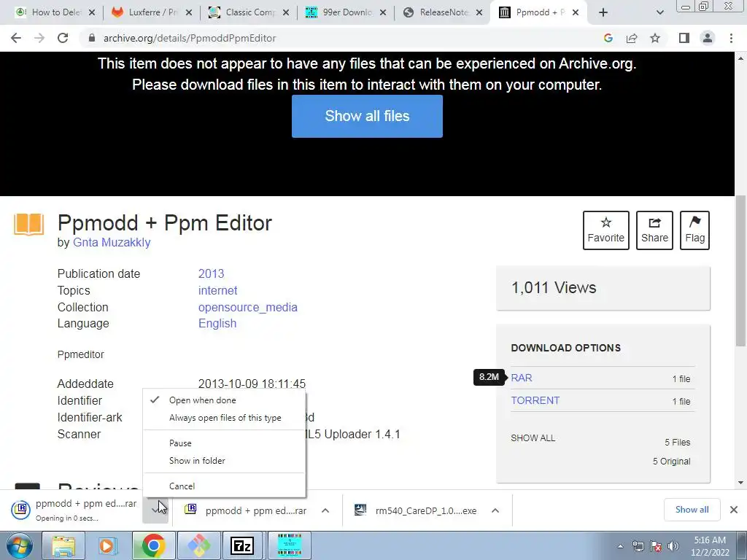The image size is (747, 560).
Task: Select 'Always open files of this type'
Action: coord(224,418)
